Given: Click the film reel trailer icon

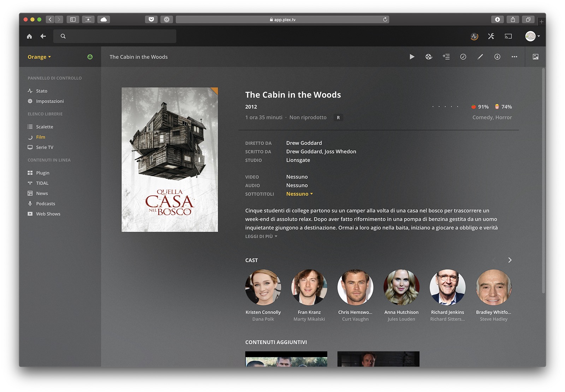Looking at the screenshot, I should [x=429, y=57].
